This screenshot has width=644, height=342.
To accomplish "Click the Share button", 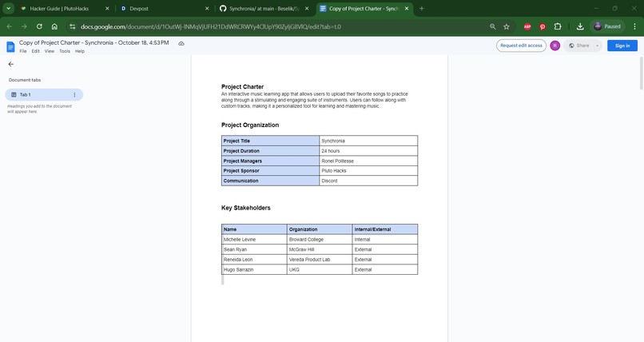I will click(x=578, y=46).
